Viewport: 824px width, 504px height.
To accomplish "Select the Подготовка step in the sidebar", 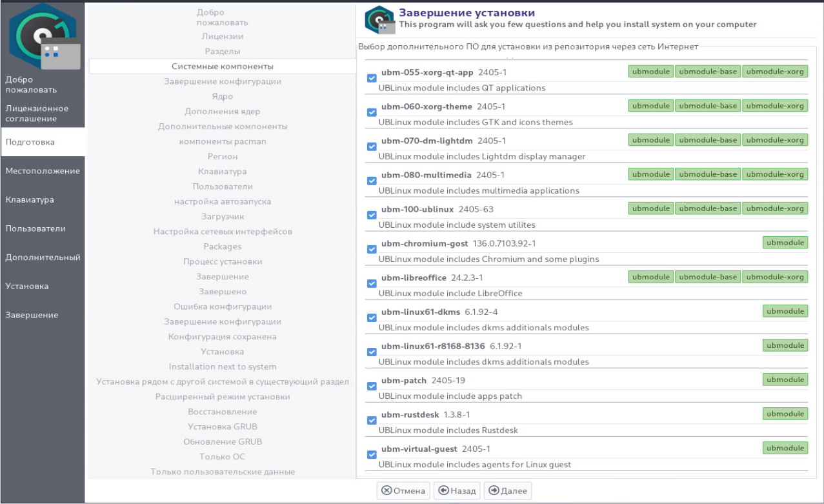I will click(x=43, y=142).
